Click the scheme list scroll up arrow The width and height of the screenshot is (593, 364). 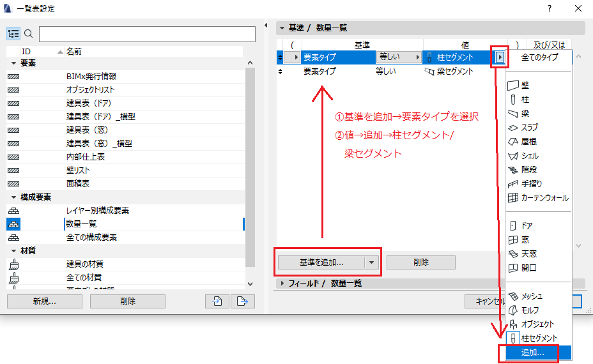click(x=250, y=63)
